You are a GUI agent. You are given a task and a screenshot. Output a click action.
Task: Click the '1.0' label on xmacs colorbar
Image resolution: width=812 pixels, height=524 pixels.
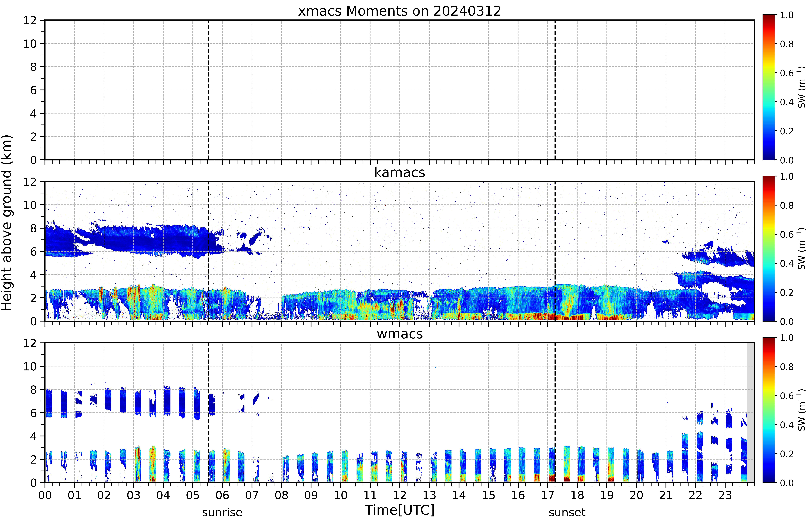(x=787, y=15)
